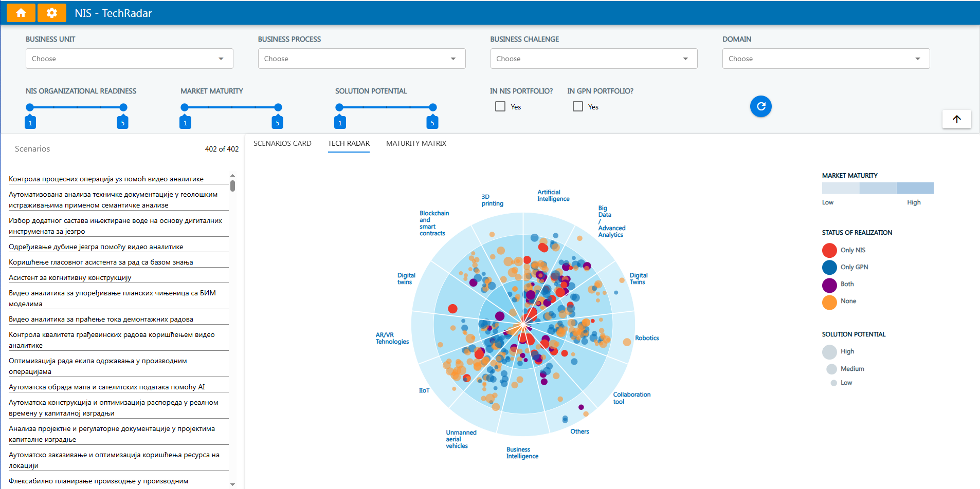Click the blue refresh filters button
This screenshot has width=980, height=489.
tap(761, 106)
